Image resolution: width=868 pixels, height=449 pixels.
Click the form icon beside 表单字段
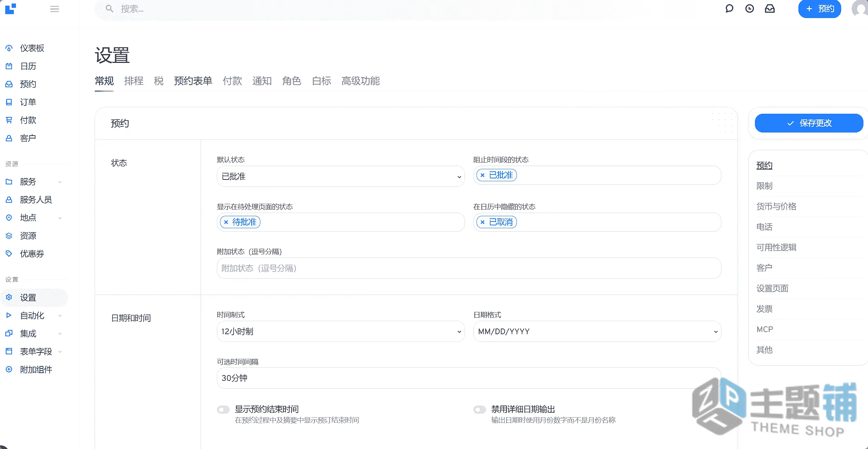(9, 351)
